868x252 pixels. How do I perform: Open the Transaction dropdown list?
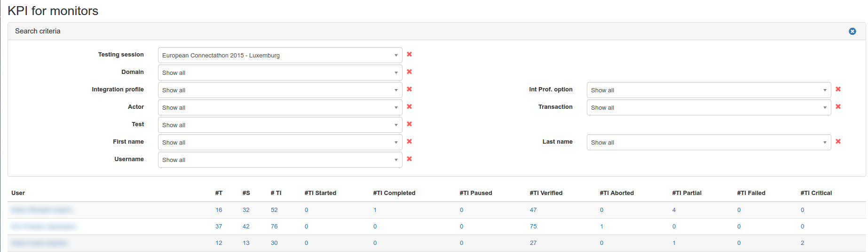(x=708, y=107)
